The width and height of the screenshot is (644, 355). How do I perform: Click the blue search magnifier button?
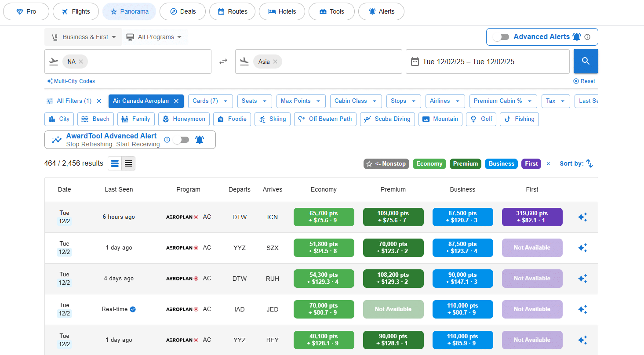tap(586, 61)
